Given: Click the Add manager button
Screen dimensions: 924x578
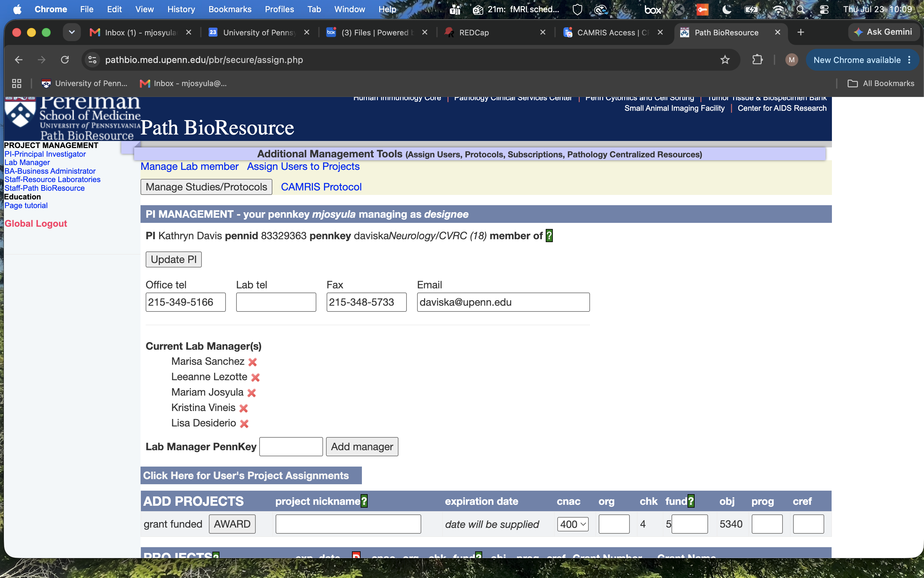Looking at the screenshot, I should [x=362, y=446].
